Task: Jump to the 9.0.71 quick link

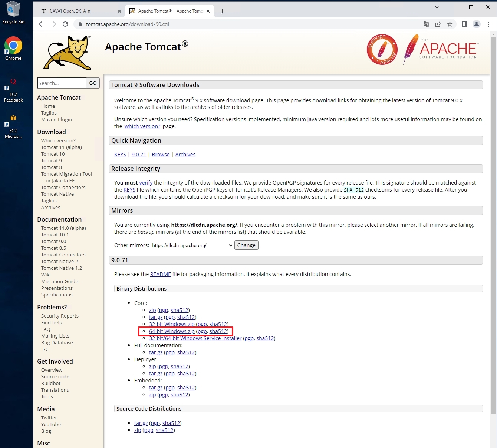Action: 139,155
